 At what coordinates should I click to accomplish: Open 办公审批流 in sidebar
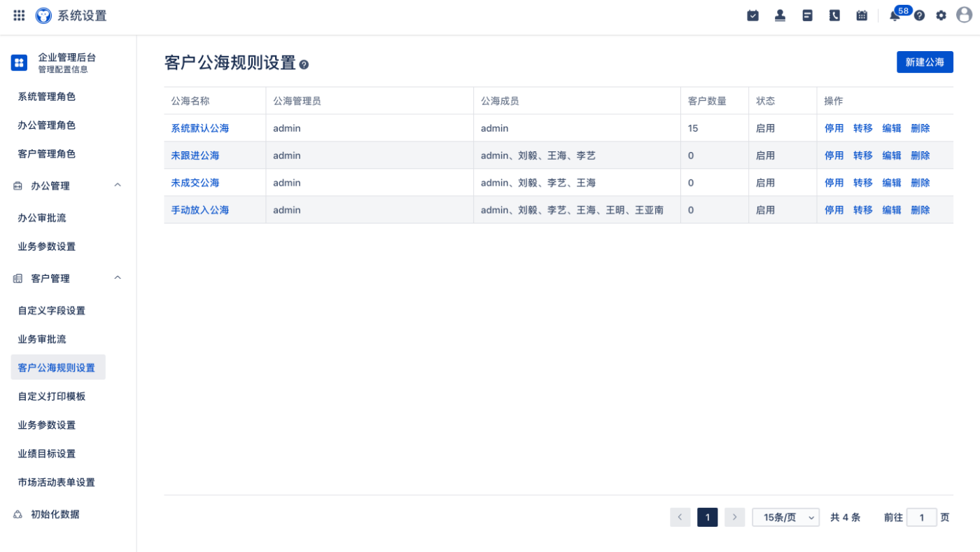pyautogui.click(x=42, y=218)
